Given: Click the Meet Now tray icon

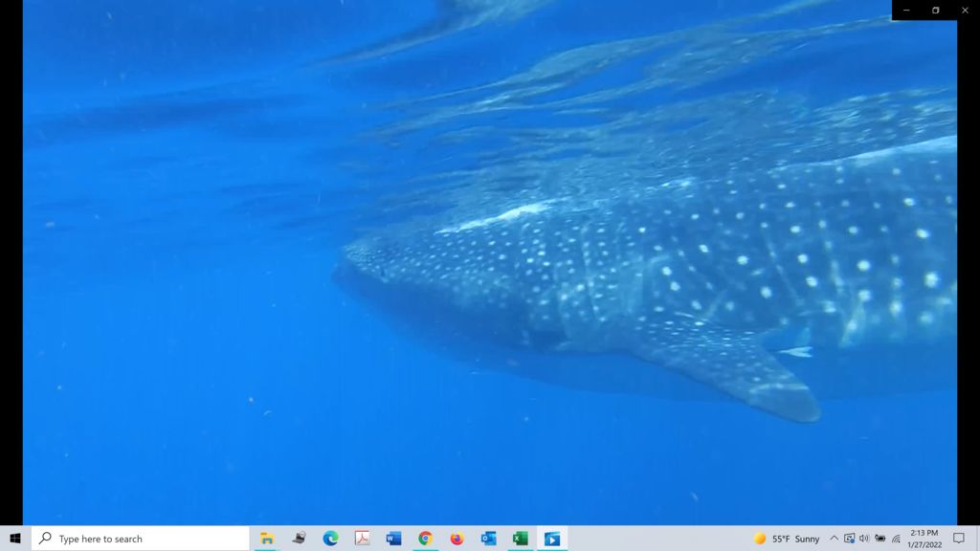Looking at the screenshot, I should coord(849,539).
